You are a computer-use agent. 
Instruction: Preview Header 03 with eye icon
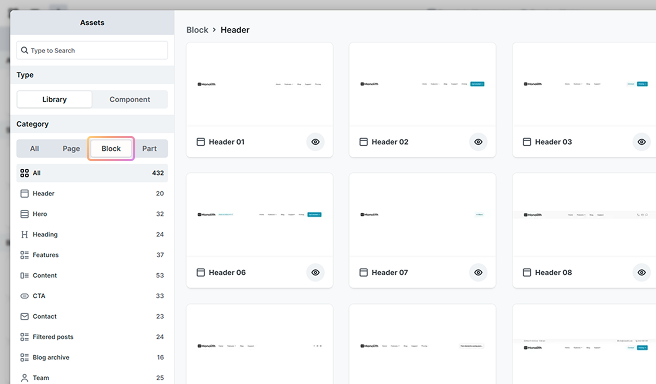click(642, 142)
